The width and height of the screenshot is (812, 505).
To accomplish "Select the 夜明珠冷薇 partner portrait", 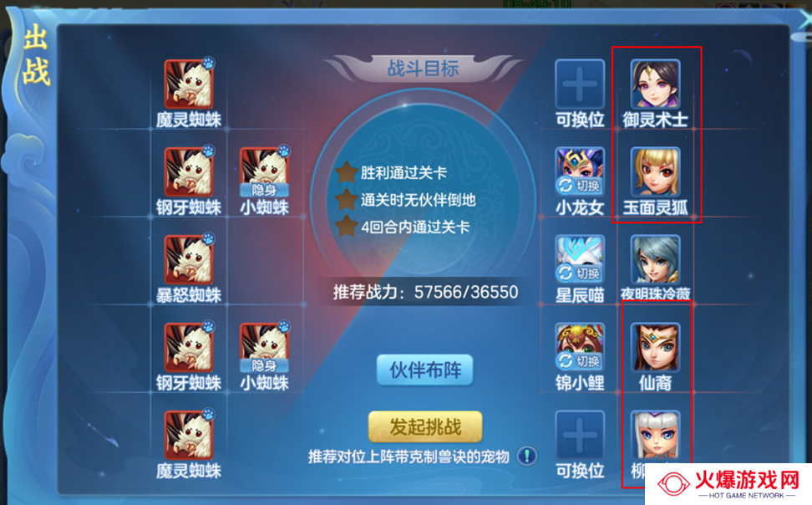I will (655, 259).
